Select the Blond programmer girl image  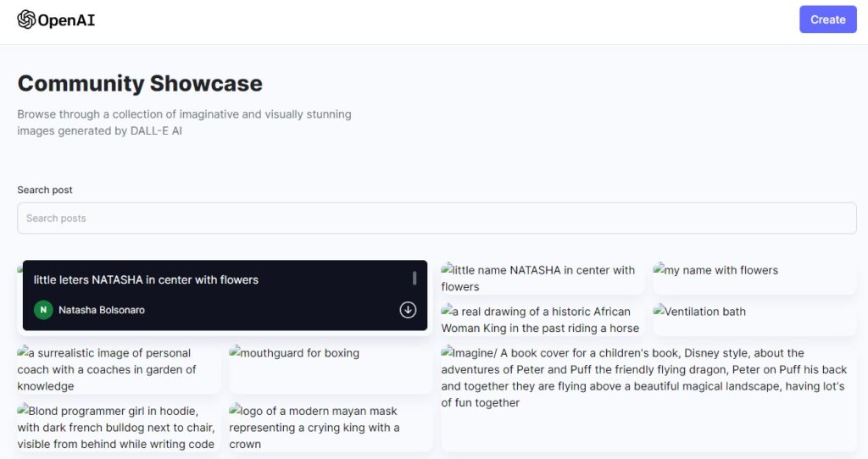[116, 427]
